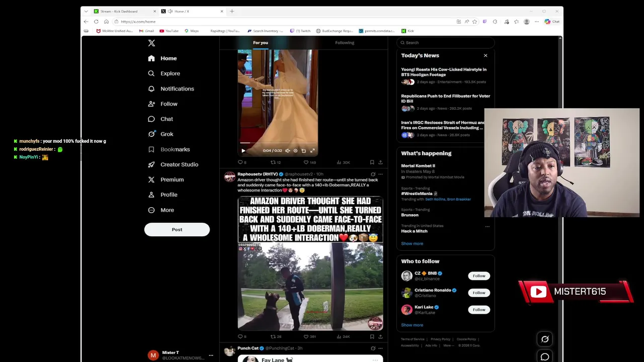Open the Amazon driver Doberman video
The width and height of the screenshot is (644, 362).
coord(310,263)
